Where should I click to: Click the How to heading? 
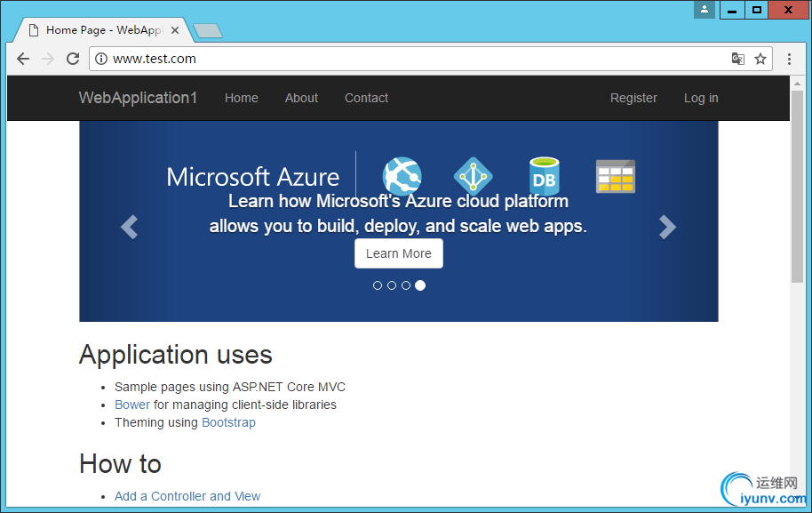coord(120,464)
